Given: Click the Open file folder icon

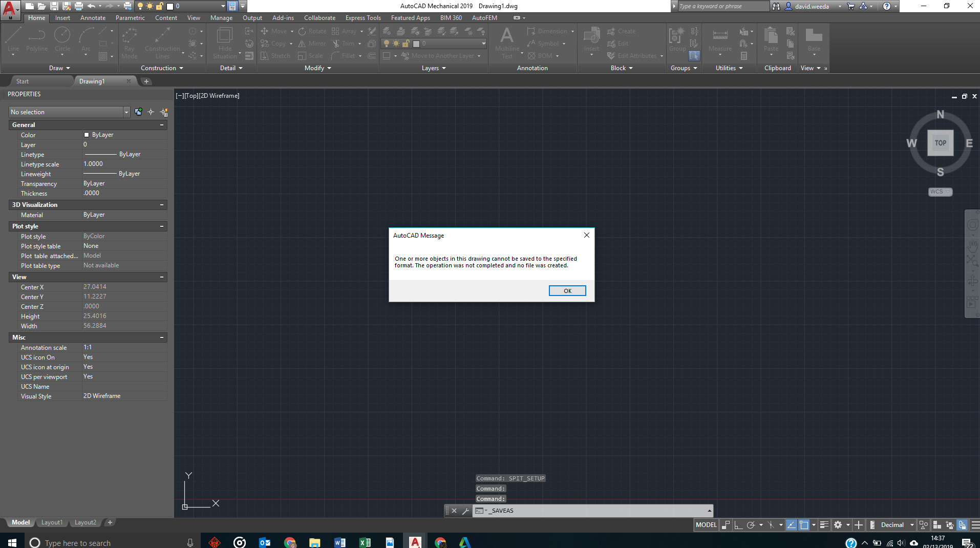Looking at the screenshot, I should pos(42,6).
